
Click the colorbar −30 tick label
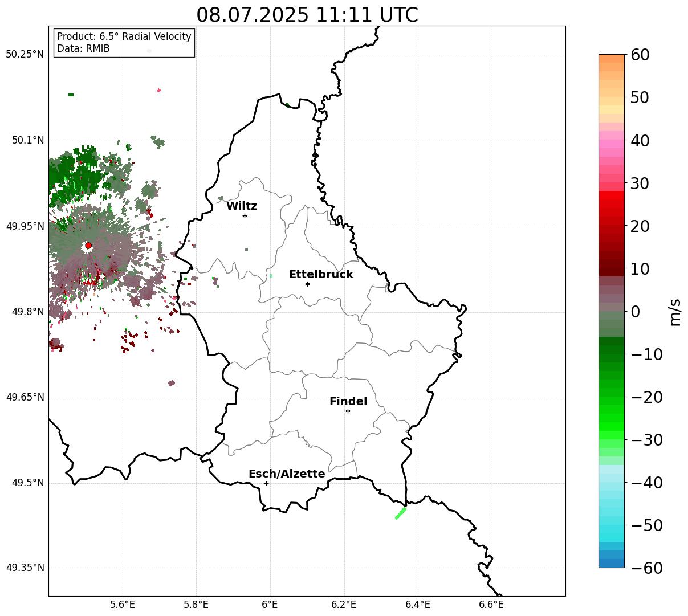pos(646,440)
